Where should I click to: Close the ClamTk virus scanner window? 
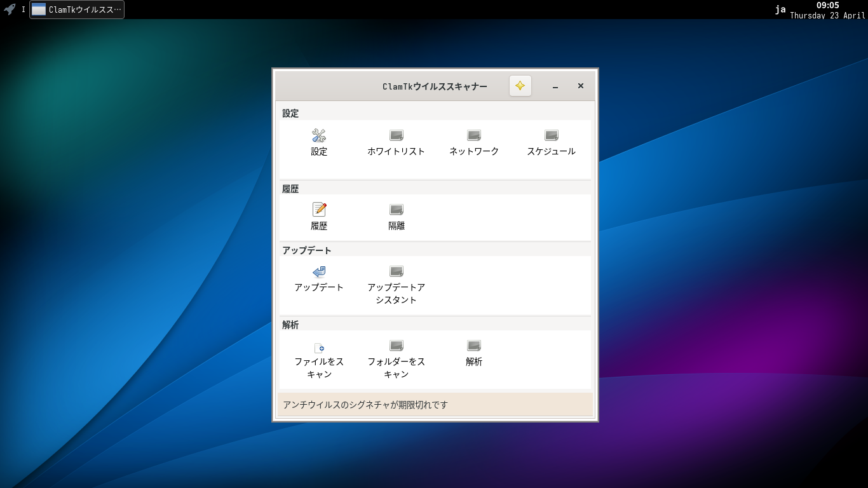581,86
